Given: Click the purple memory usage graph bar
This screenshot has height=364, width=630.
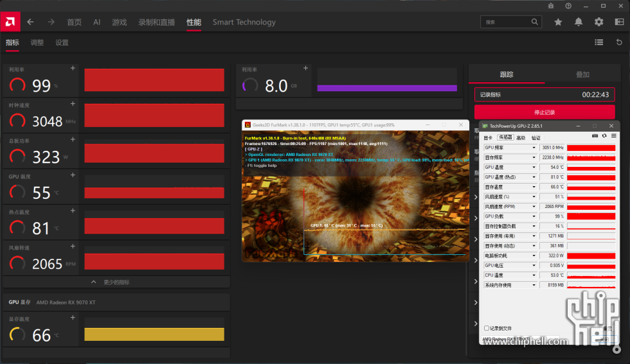Looking at the screenshot, I should 387,89.
